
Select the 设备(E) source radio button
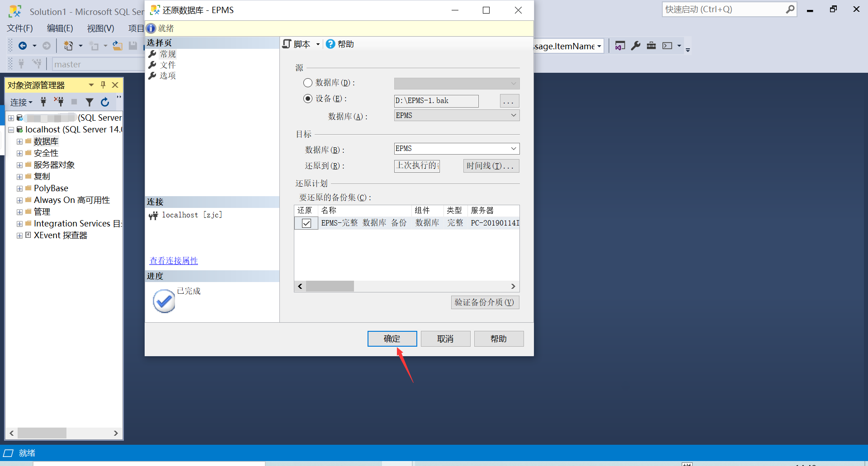point(308,99)
